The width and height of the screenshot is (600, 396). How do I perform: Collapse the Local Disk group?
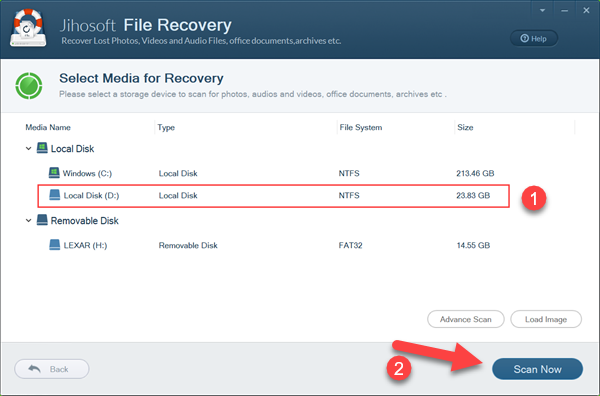click(x=28, y=148)
